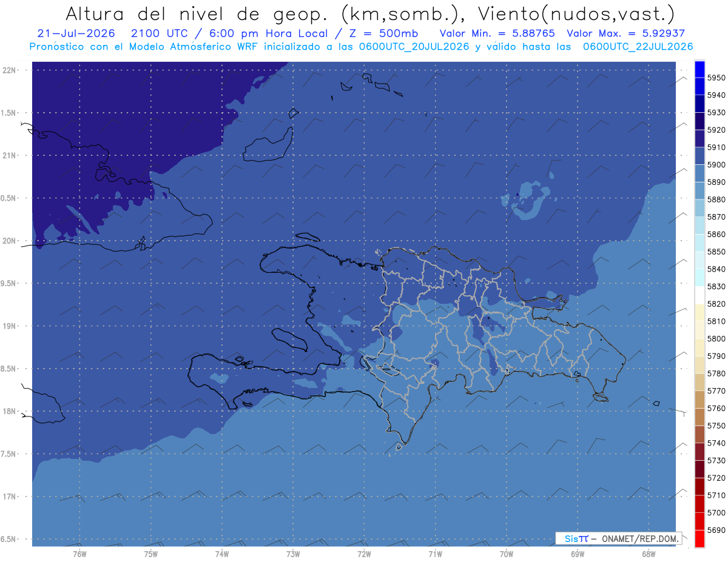Click the 'SisTT - ONAMET/REP.DOM.' credit label
Screen dimensions: 728x562
pyautogui.click(x=618, y=538)
